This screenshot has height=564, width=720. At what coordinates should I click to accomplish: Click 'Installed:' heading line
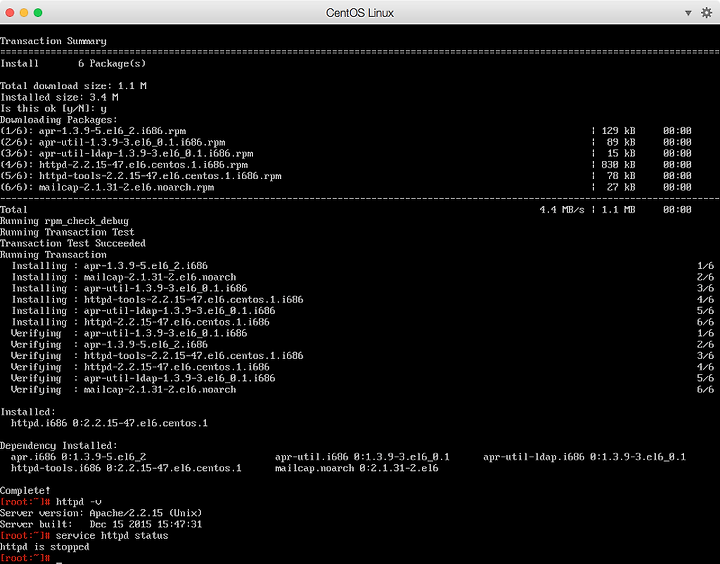coord(28,412)
